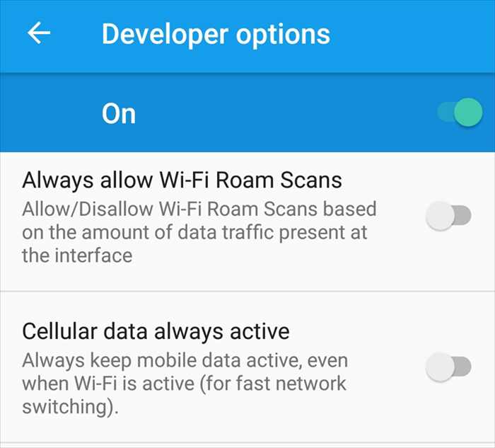Image resolution: width=495 pixels, height=448 pixels.
Task: Click the gray knob beside Cellular data
Action: coord(440,367)
